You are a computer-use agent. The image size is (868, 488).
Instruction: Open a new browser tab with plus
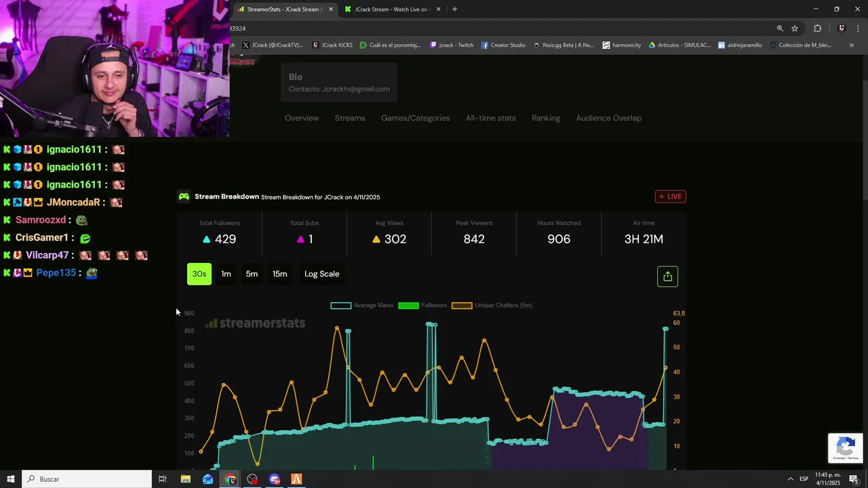(454, 9)
